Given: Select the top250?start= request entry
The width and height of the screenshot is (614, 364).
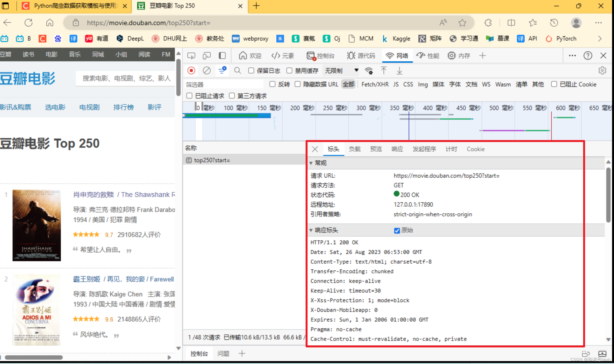Looking at the screenshot, I should (x=212, y=160).
